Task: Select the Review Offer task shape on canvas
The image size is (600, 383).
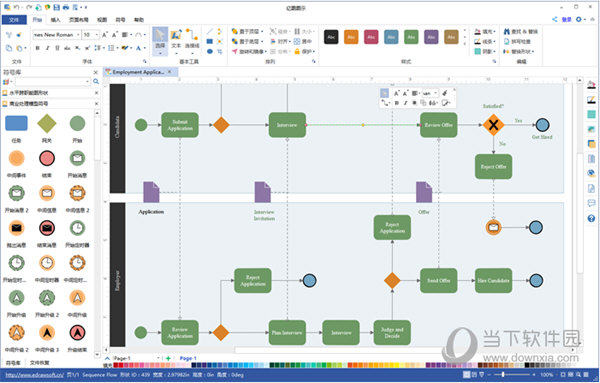Action: point(439,125)
